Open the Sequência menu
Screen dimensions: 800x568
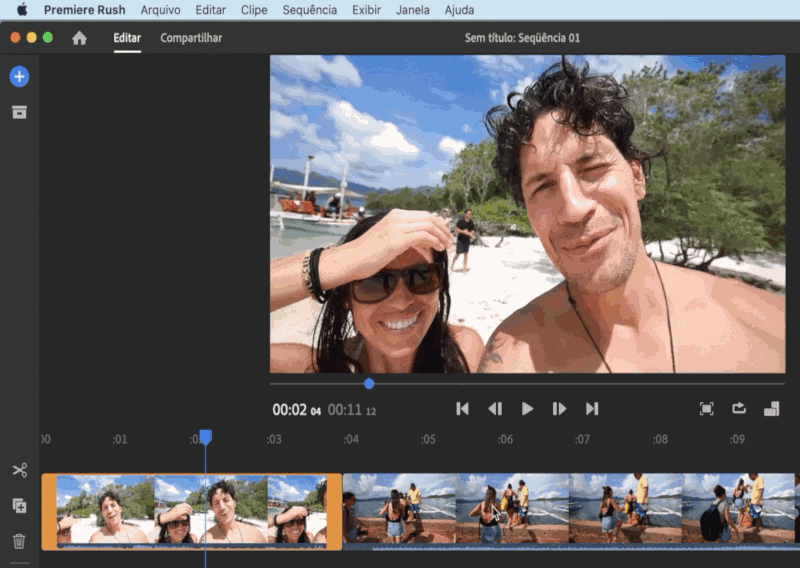pyautogui.click(x=310, y=10)
